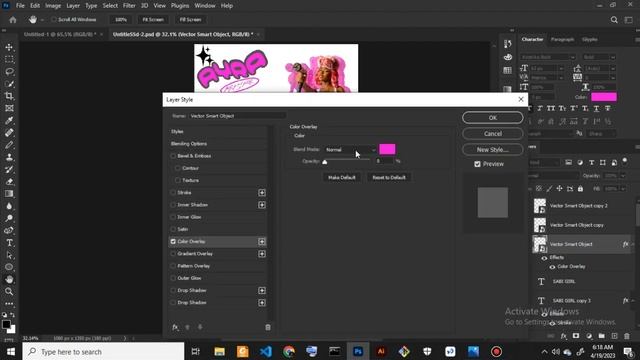Select the Horizontal Type tool
Screen dimensions: 640x360
(x=9, y=243)
